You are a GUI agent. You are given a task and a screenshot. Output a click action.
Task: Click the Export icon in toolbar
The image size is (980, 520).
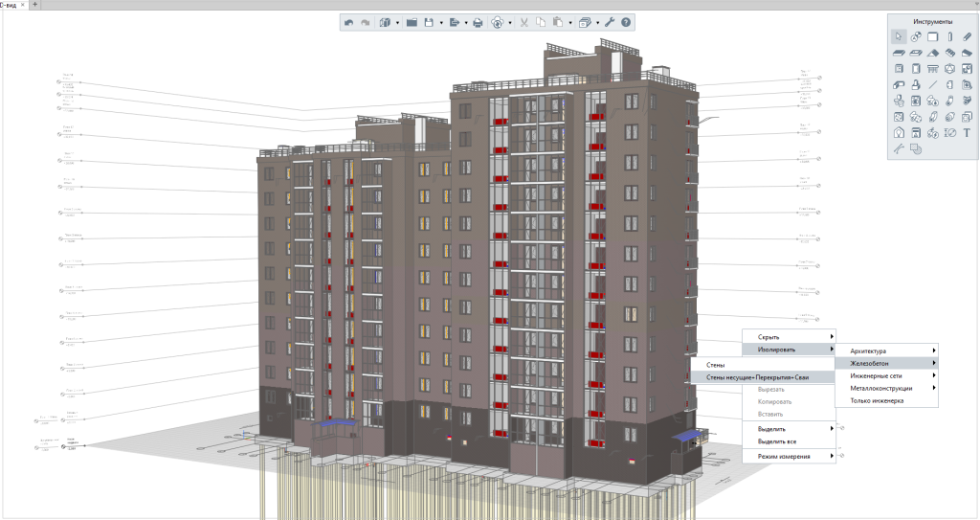coord(455,23)
